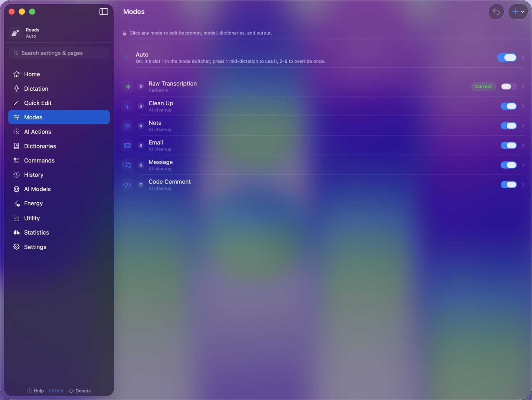Viewport: 532px width, 400px height.
Task: Open the GitHub link
Action: pyautogui.click(x=56, y=391)
